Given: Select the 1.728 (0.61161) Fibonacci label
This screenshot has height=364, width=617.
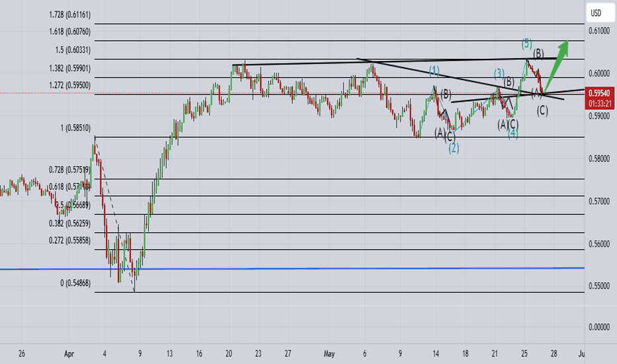Looking at the screenshot, I should (x=70, y=15).
